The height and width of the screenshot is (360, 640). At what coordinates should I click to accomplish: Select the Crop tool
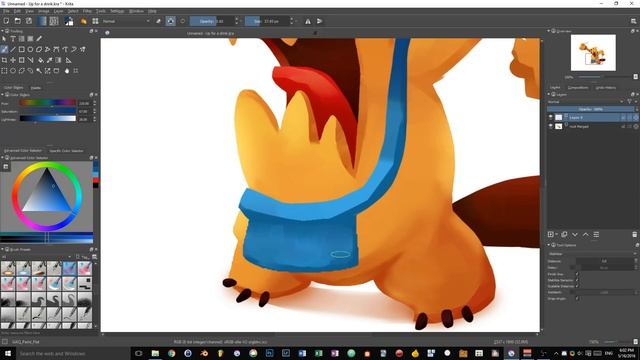[4, 60]
